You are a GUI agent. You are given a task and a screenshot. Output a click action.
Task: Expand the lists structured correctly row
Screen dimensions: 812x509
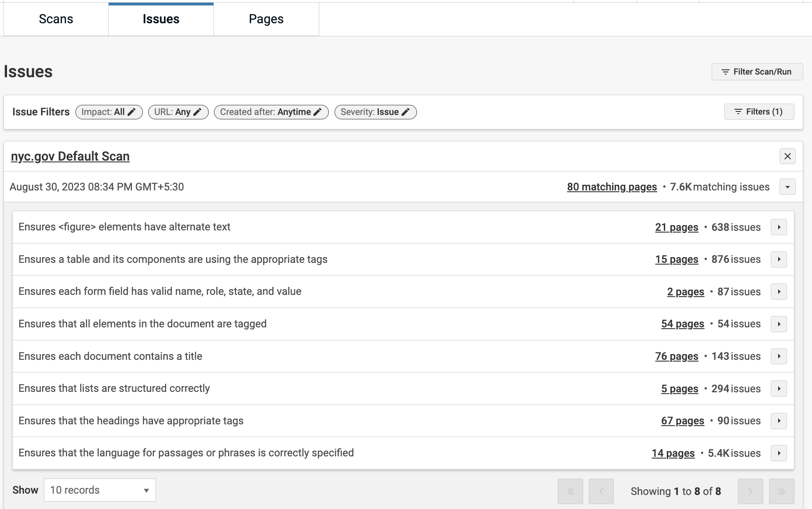[x=779, y=389]
